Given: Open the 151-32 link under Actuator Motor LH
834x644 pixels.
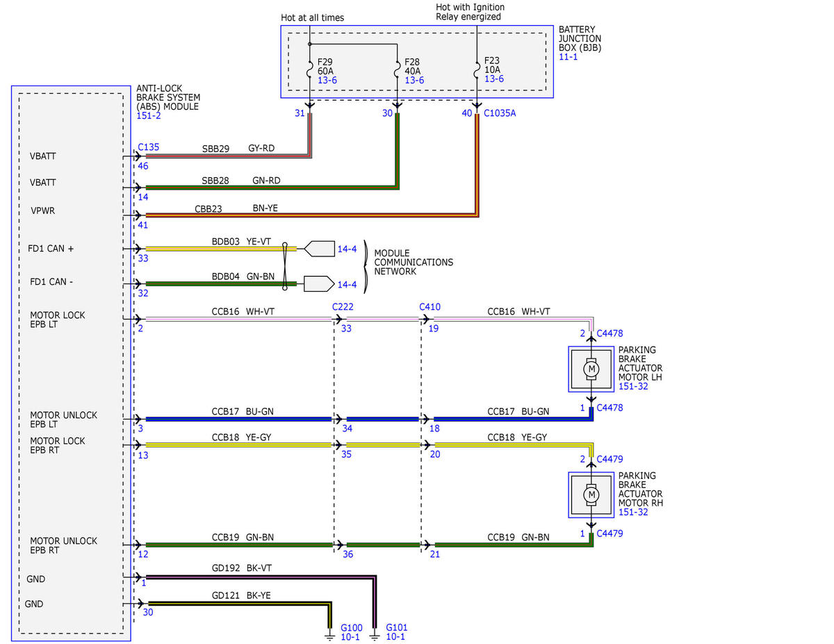Looking at the screenshot, I should click(633, 386).
